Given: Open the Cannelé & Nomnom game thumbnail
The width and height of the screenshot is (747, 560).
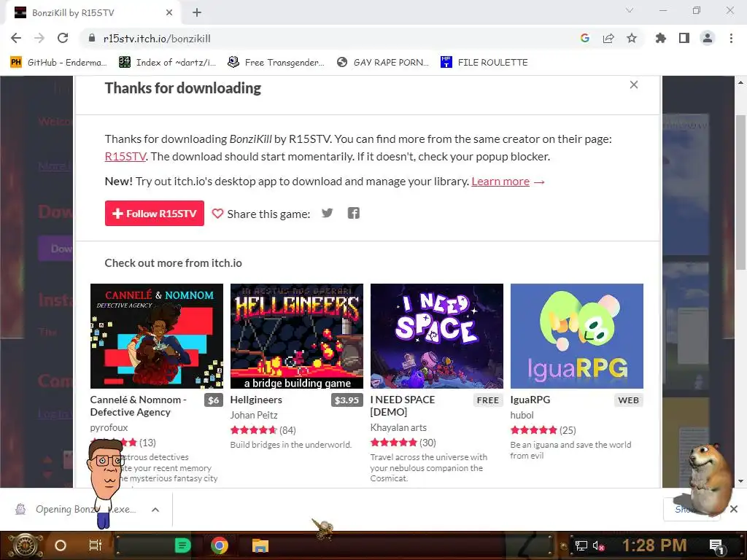Looking at the screenshot, I should (x=157, y=336).
